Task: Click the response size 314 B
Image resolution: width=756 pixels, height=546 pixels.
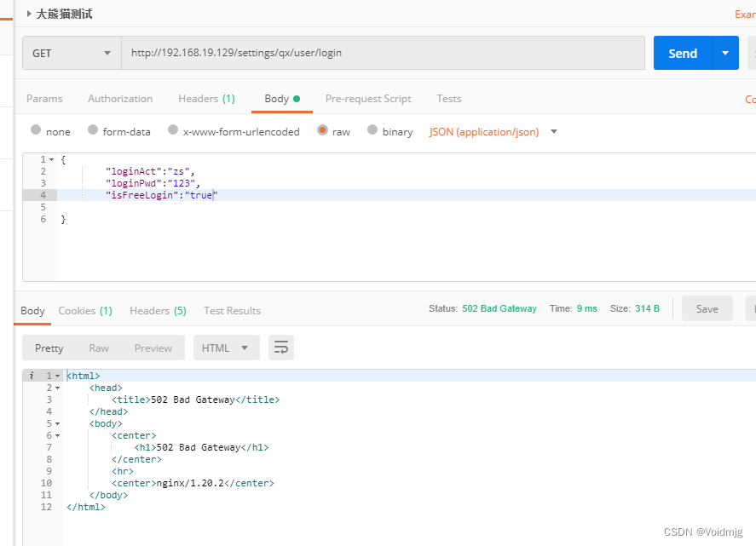Action: tap(647, 308)
